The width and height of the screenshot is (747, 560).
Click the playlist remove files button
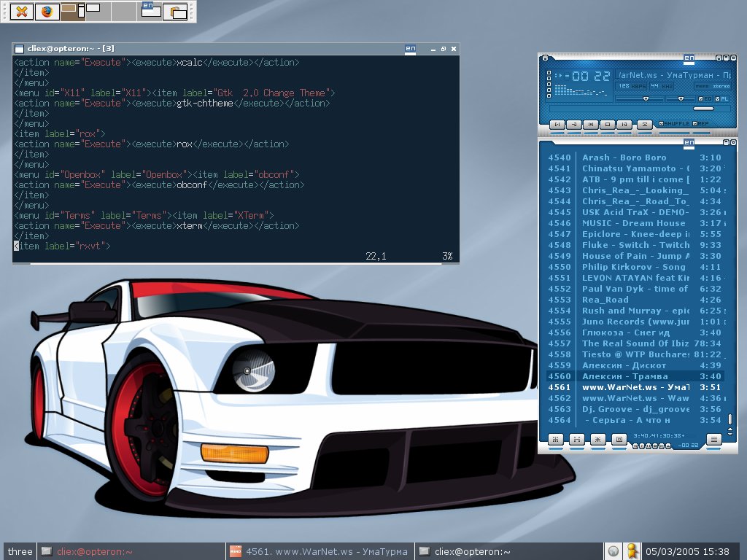(x=576, y=439)
